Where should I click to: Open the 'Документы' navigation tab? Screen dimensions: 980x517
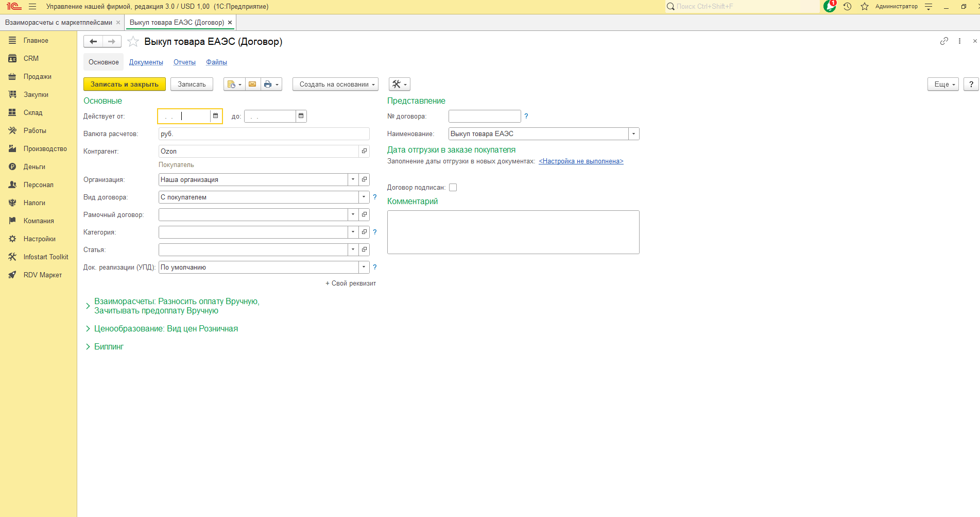(146, 62)
